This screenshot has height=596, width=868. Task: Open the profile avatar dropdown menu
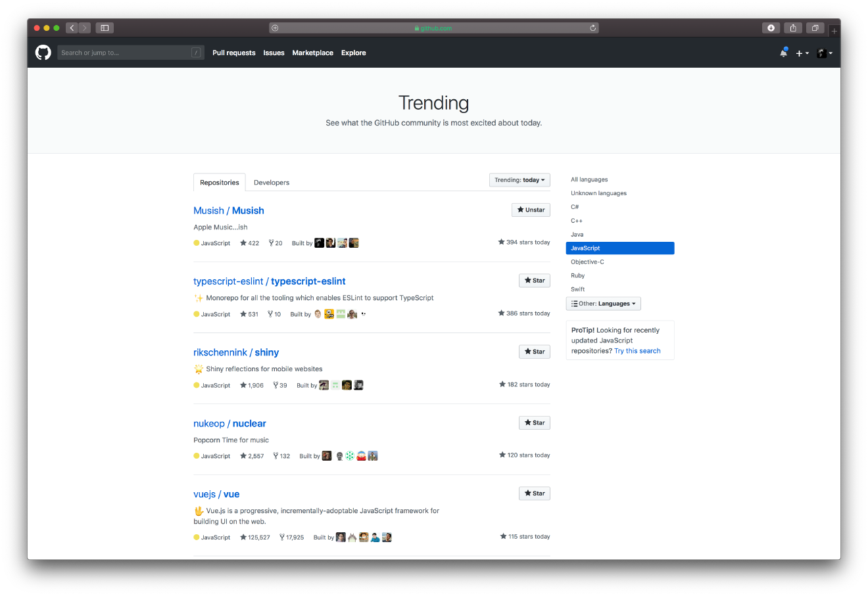[823, 53]
